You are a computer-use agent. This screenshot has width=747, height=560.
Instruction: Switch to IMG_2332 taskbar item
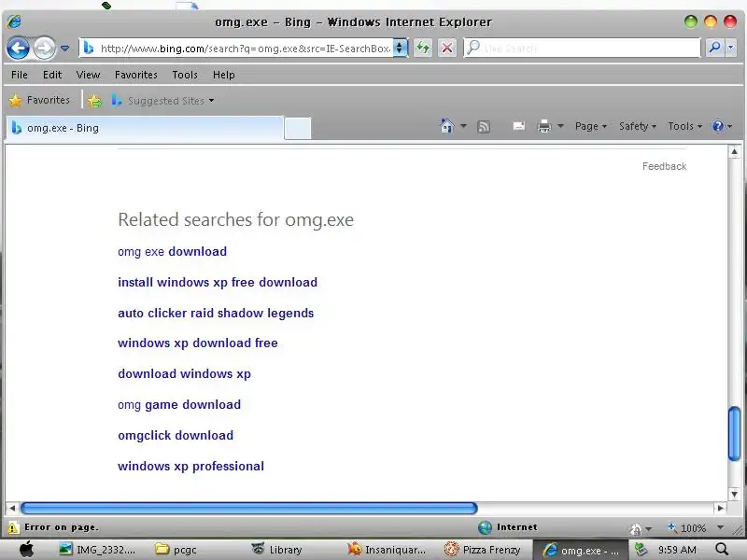pos(98,550)
